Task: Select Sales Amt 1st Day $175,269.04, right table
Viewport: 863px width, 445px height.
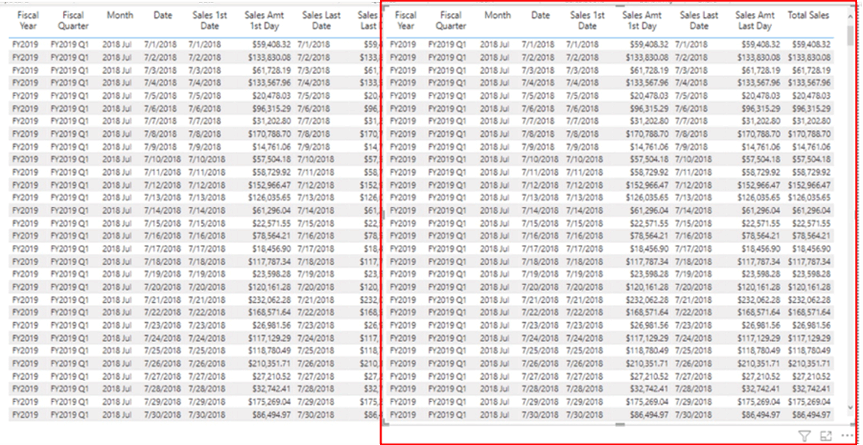Action: (647, 402)
